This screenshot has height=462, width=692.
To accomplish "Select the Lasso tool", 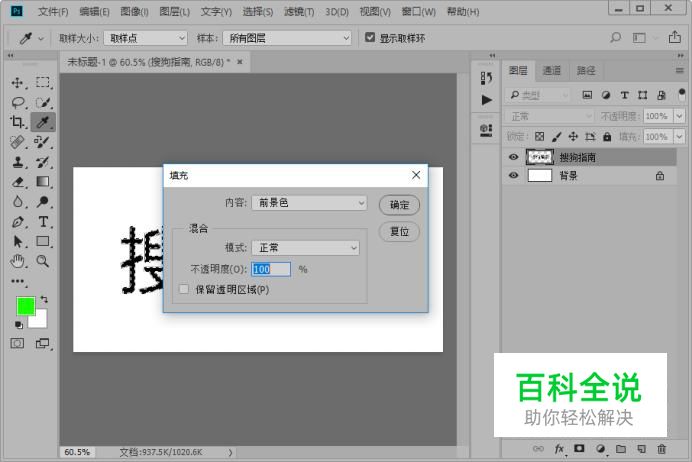I will [18, 102].
